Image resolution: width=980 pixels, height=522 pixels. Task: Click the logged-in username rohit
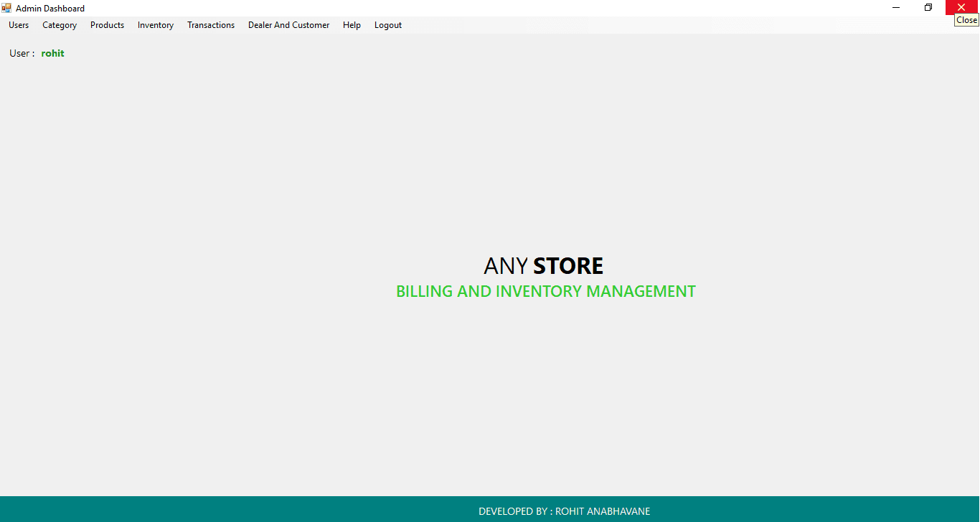[x=52, y=53]
